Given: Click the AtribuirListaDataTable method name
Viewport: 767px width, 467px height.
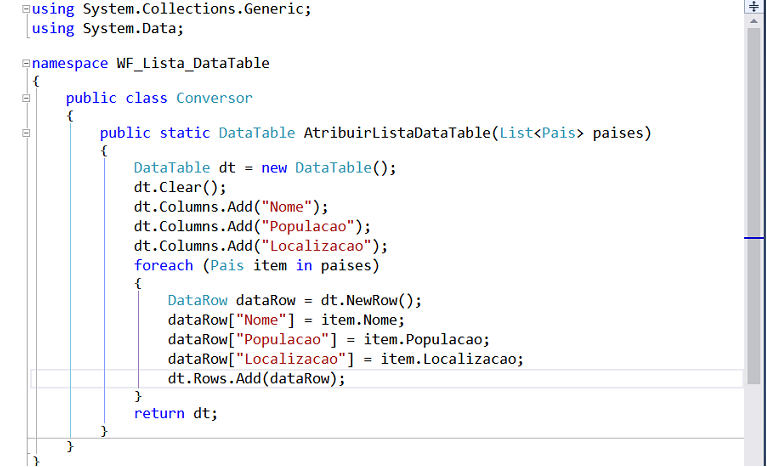Looking at the screenshot, I should [x=397, y=133].
